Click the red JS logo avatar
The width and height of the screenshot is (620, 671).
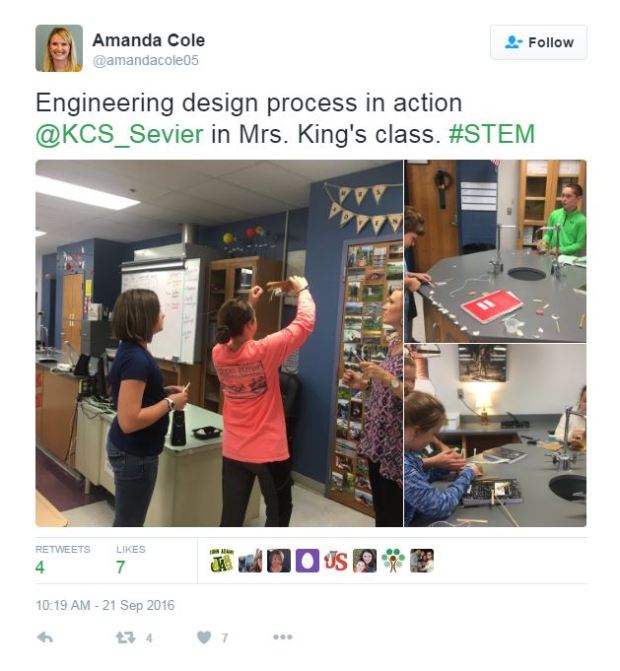pos(336,561)
